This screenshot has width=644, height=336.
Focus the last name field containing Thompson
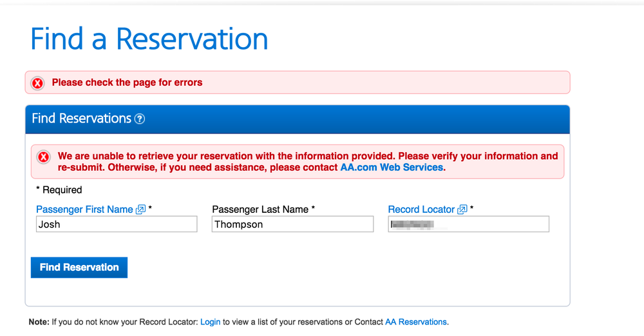(292, 224)
